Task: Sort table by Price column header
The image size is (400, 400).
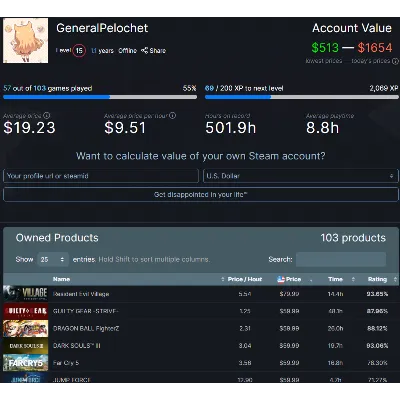Action: pyautogui.click(x=295, y=279)
